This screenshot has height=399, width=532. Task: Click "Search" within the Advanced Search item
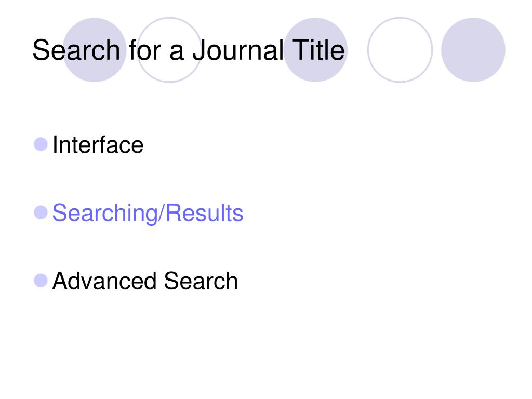tap(201, 281)
